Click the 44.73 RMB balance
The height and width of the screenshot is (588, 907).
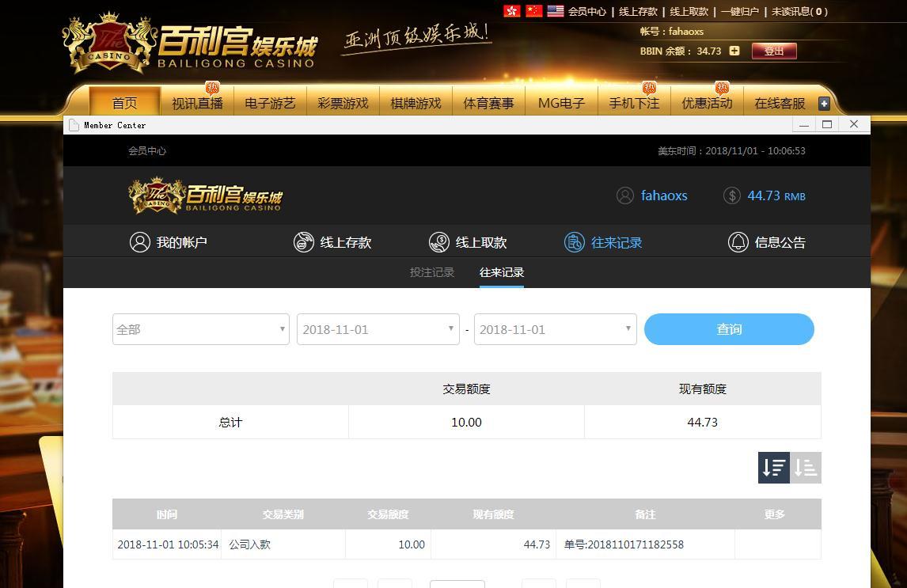click(x=776, y=195)
